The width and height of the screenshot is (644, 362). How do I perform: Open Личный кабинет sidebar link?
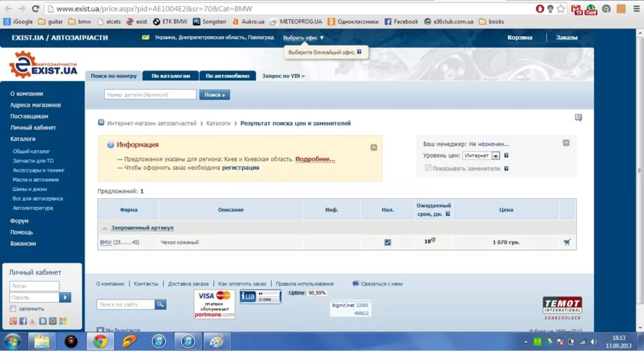point(33,128)
